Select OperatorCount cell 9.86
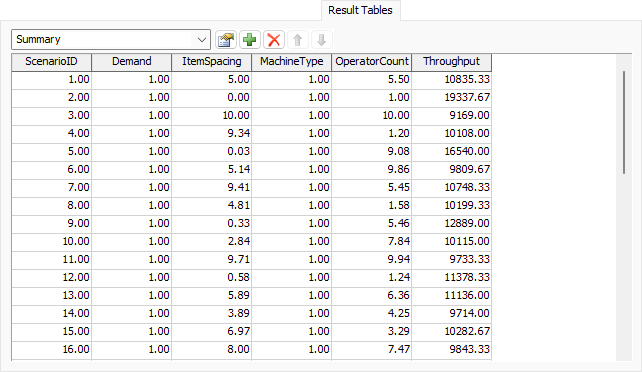Viewport: 642px width, 372px height. [x=372, y=169]
